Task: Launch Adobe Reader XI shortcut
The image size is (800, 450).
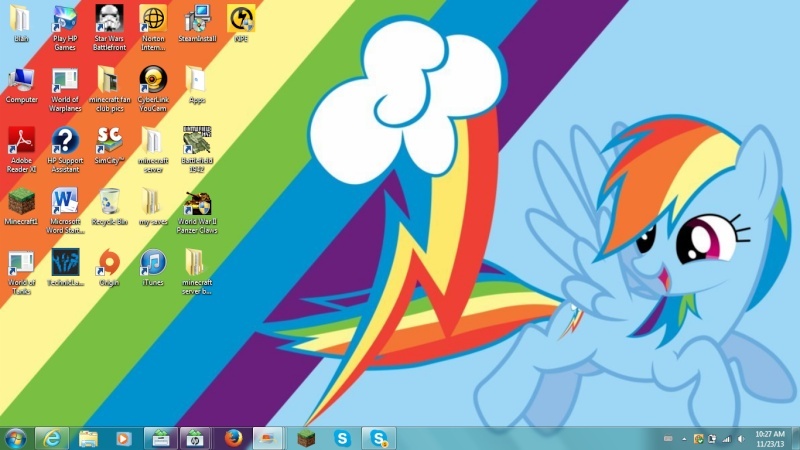Action: click(21, 150)
